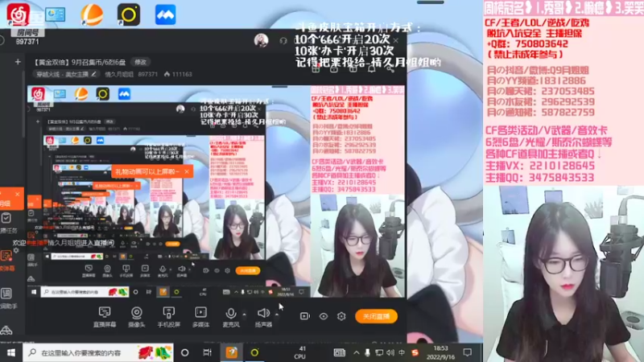Open the small gear near the danmaku icon
Image resolution: width=644 pixels, height=362 pixels.
tap(16, 249)
